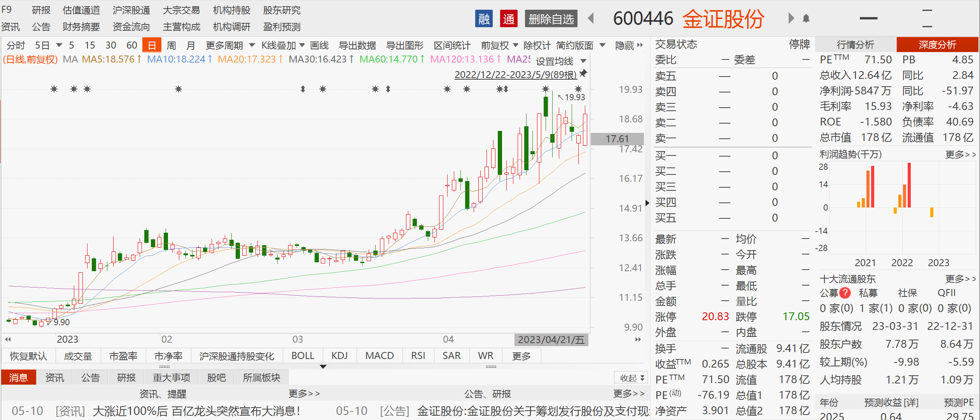Go to next stock with right arrow
Image resolution: width=980 pixels, height=420 pixels.
pos(791,18)
